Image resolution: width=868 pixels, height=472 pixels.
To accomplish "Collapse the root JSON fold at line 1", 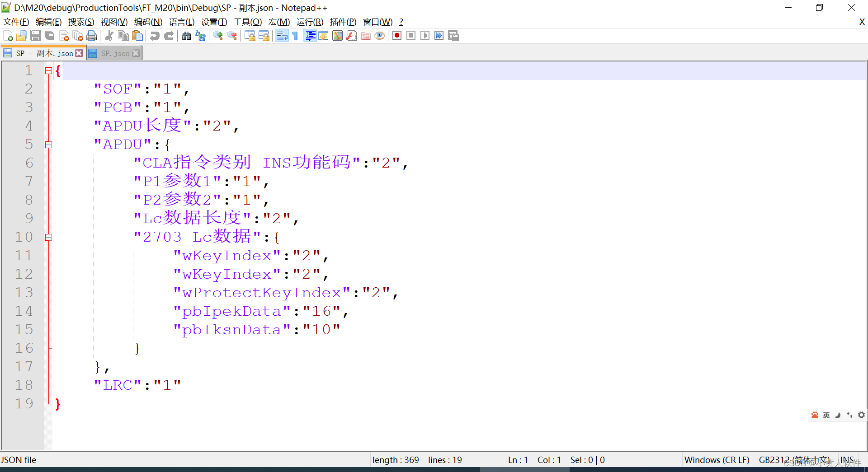I will click(x=49, y=70).
